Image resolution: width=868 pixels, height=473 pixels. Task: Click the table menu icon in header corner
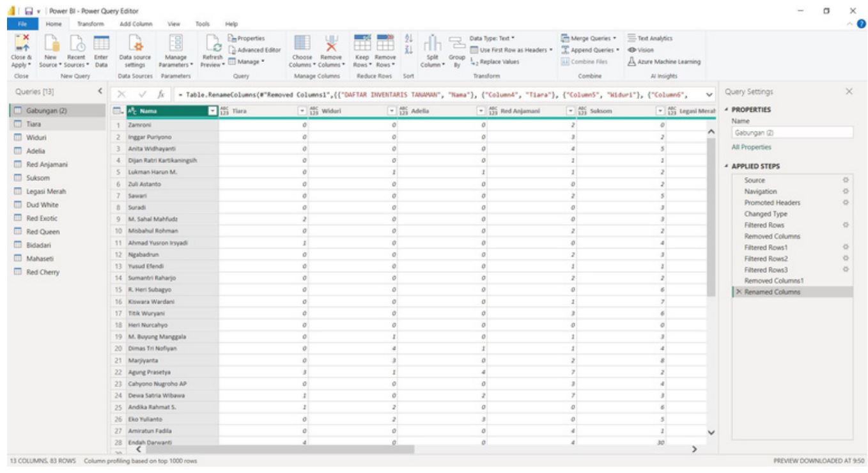(x=116, y=111)
